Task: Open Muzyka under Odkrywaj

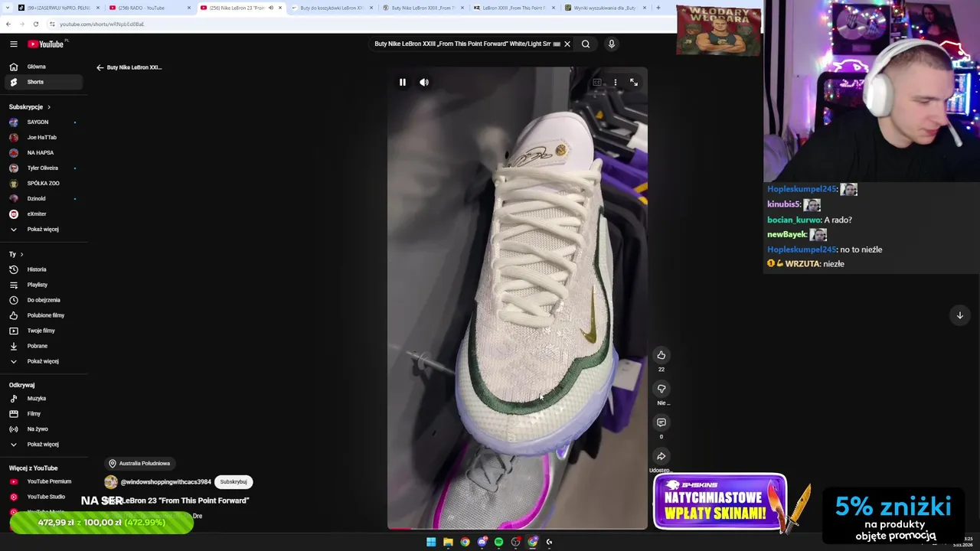Action: [44, 399]
